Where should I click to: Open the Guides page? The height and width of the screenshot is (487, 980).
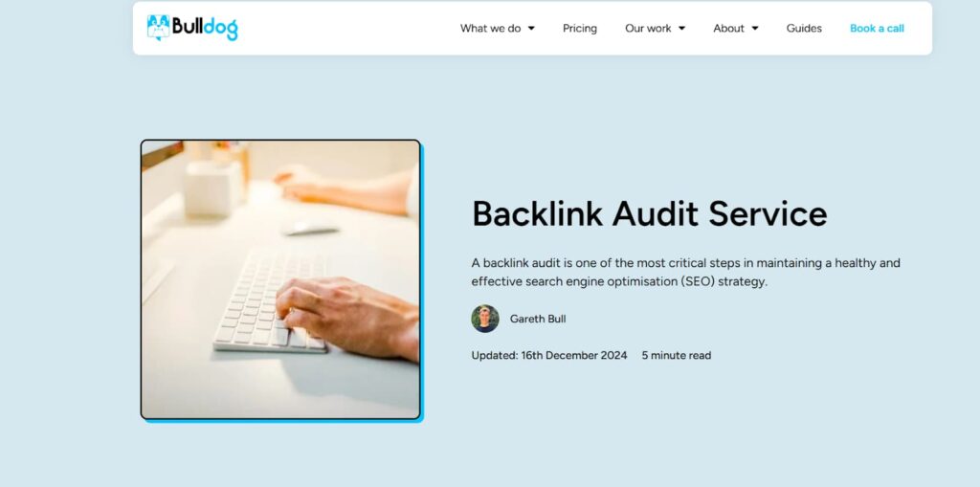point(804,28)
